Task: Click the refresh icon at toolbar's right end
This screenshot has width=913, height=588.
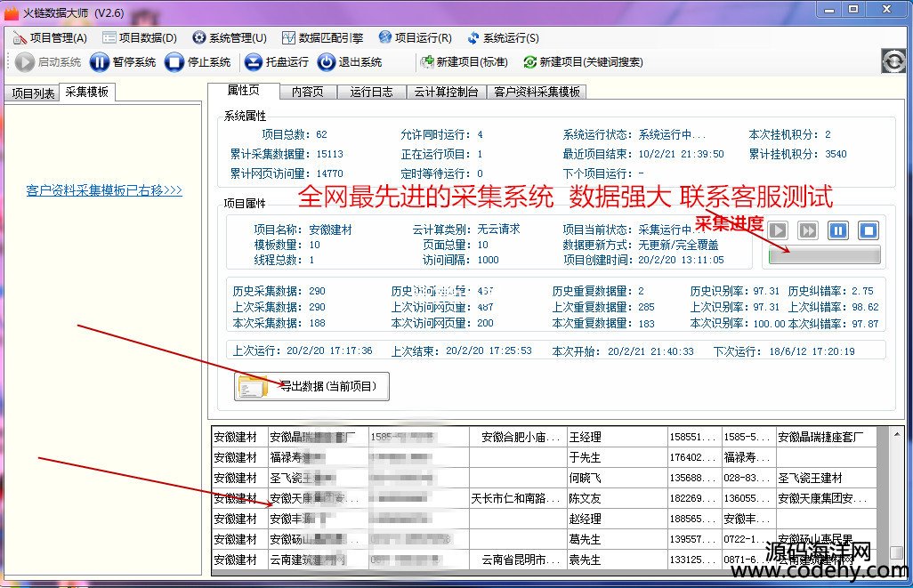Action: pos(893,61)
